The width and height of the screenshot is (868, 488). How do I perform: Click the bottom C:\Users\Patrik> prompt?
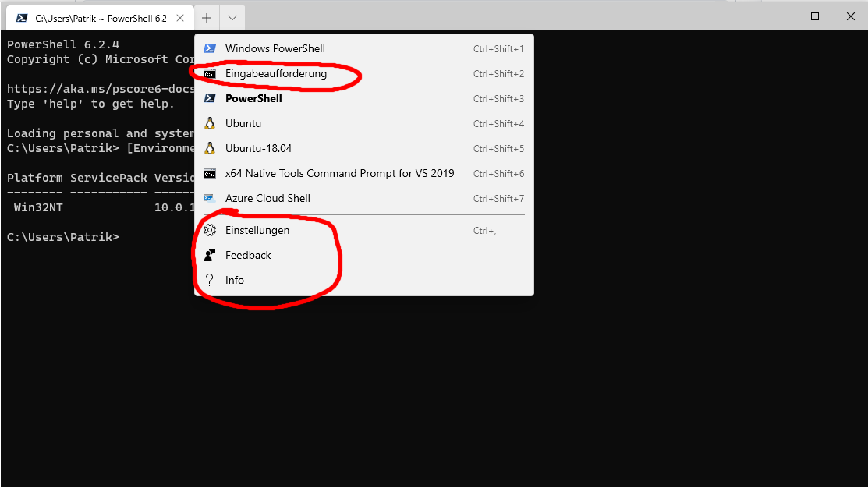pos(62,237)
